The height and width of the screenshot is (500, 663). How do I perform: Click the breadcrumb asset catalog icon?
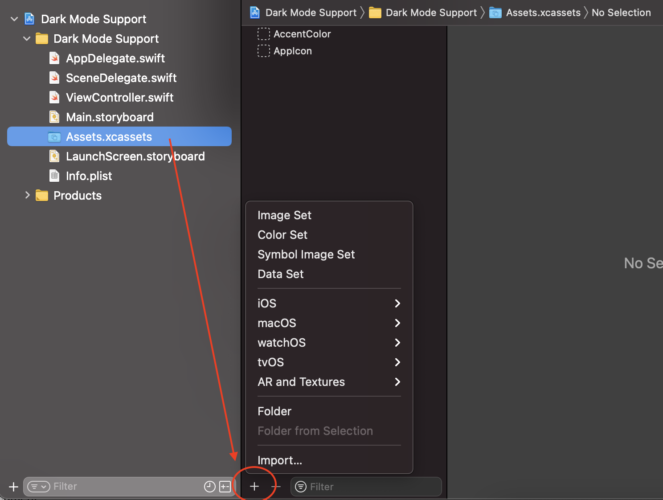[495, 13]
